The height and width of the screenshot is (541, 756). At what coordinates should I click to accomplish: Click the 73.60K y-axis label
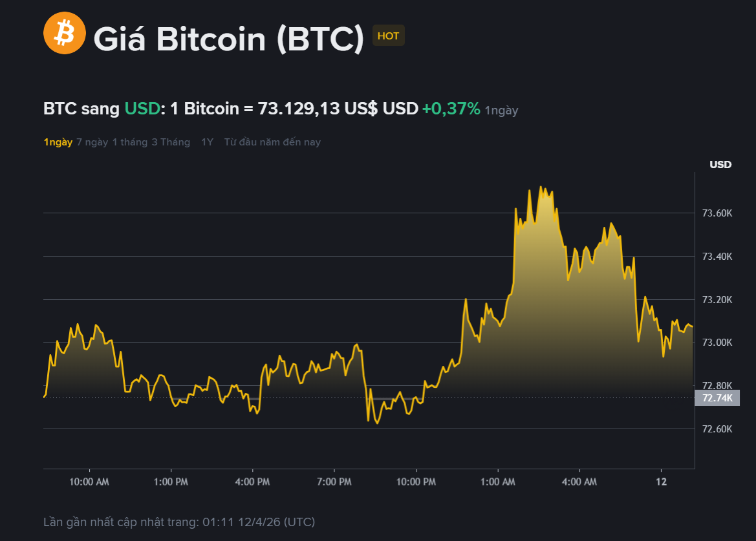[717, 213]
